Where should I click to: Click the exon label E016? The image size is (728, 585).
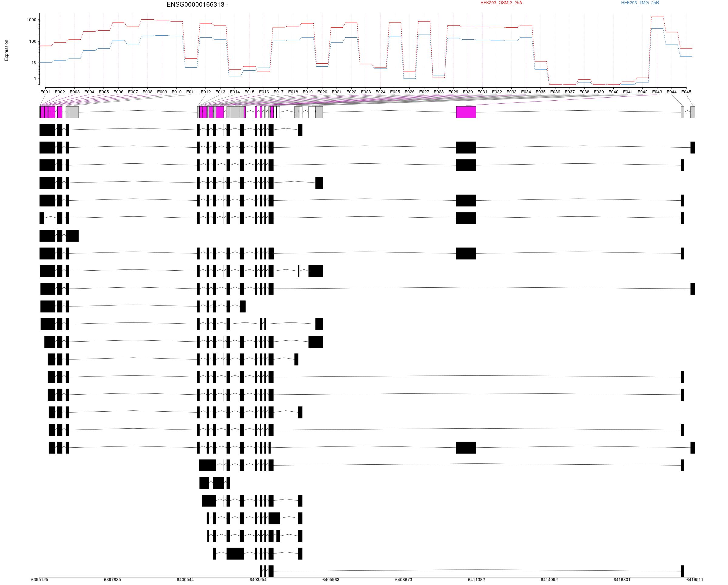264,92
